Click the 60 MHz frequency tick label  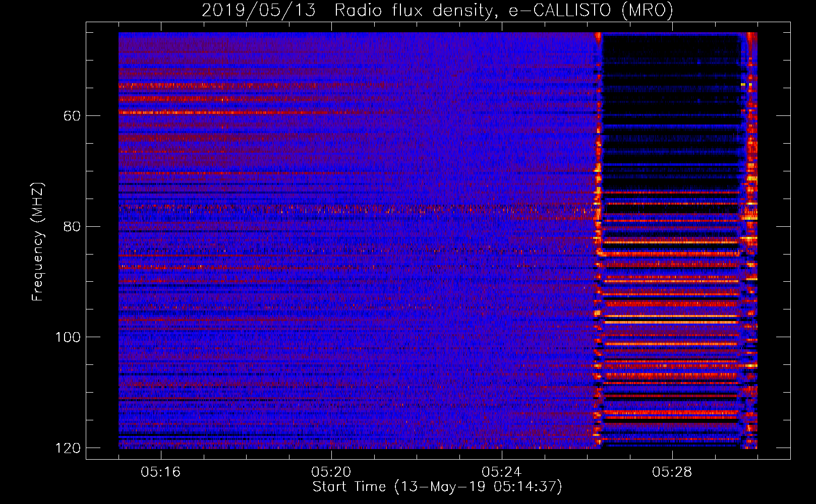coord(72,116)
